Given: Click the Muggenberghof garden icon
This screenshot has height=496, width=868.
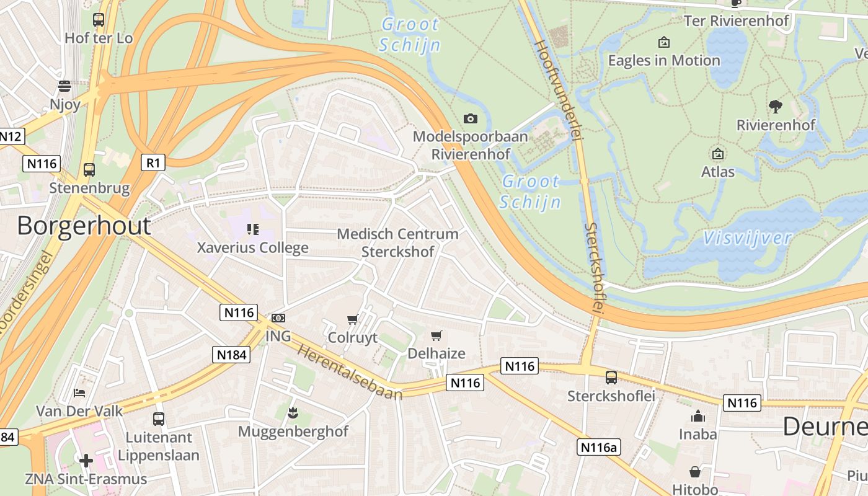Looking at the screenshot, I should coord(293,412).
